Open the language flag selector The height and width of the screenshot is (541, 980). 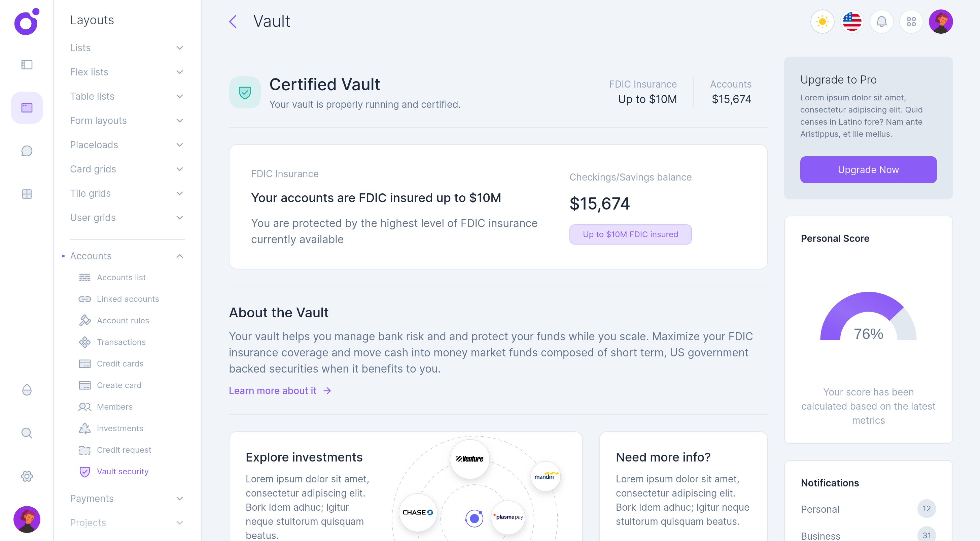coord(852,22)
